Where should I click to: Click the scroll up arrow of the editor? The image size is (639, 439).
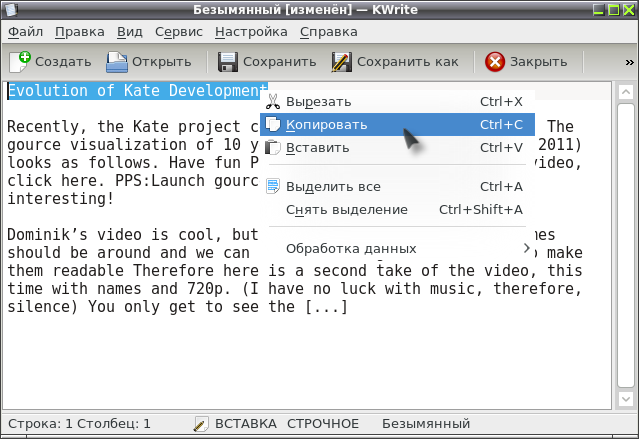tap(626, 92)
